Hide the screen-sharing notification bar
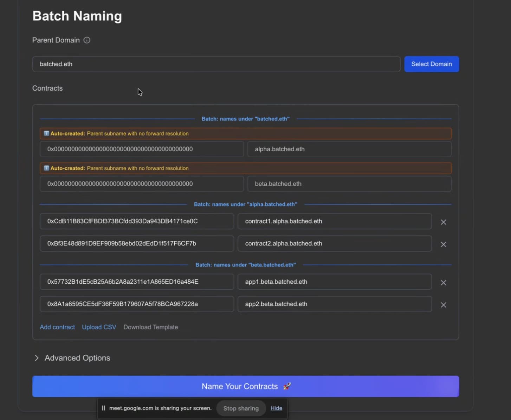This screenshot has height=420, width=511. pyautogui.click(x=276, y=408)
